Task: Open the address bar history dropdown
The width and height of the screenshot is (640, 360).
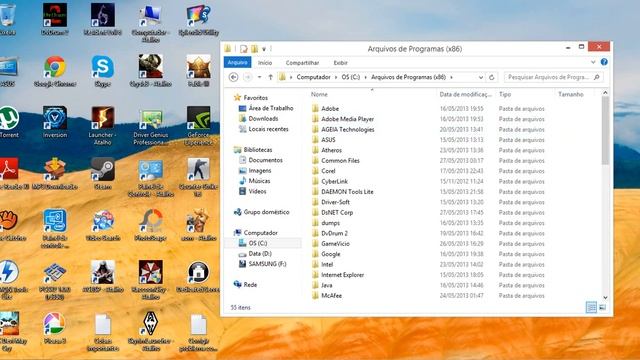Action: pyautogui.click(x=481, y=77)
